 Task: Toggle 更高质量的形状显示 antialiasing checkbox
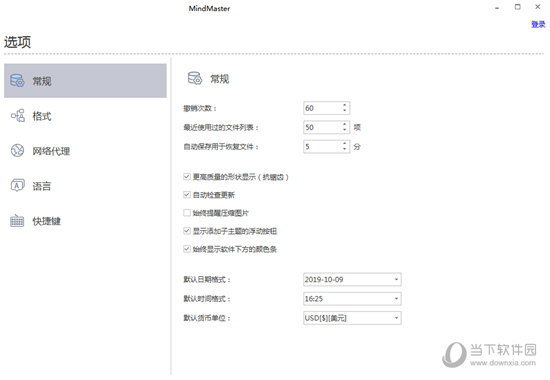pyautogui.click(x=187, y=176)
